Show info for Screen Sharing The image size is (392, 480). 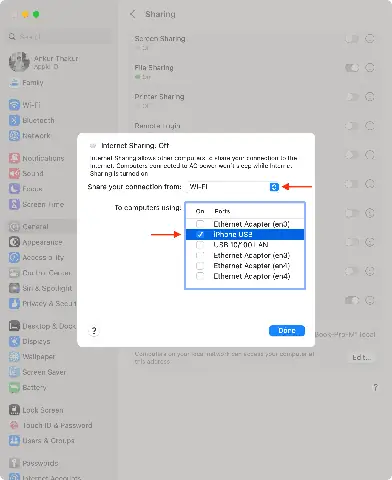(370, 39)
